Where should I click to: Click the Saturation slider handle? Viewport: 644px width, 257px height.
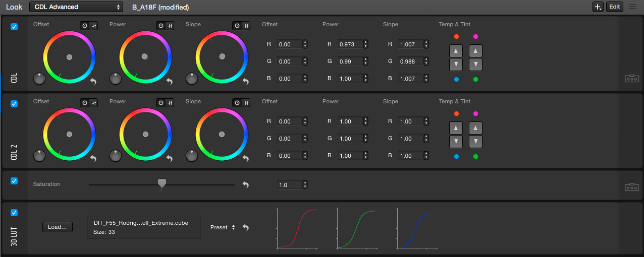coord(162,183)
